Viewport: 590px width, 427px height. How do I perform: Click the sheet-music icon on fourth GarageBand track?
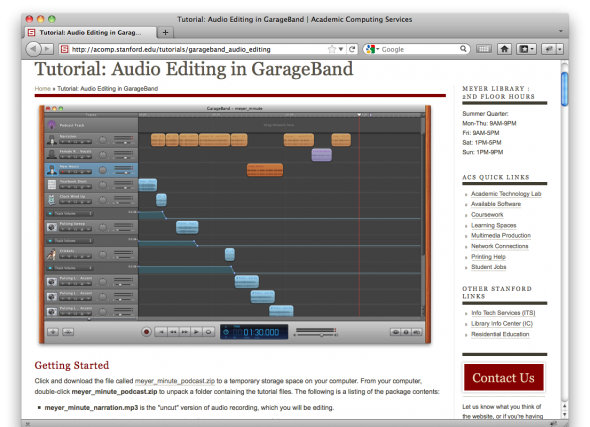(x=52, y=184)
